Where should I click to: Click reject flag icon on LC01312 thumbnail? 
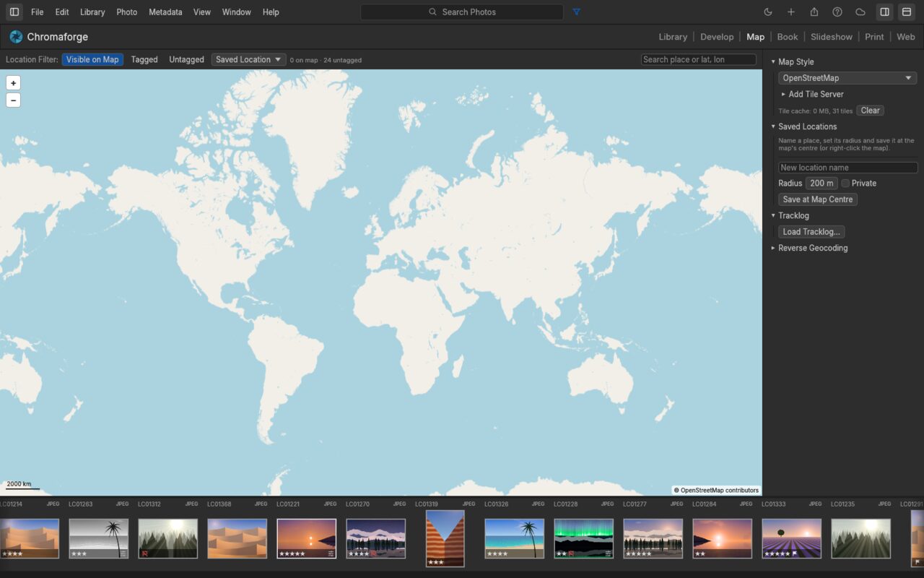[146, 553]
